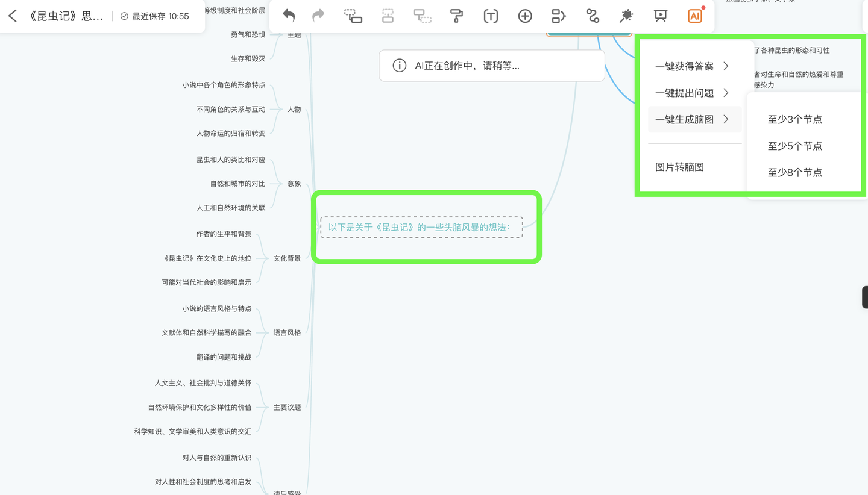Select the 主要议题 branch node
868x495 pixels.
287,407
